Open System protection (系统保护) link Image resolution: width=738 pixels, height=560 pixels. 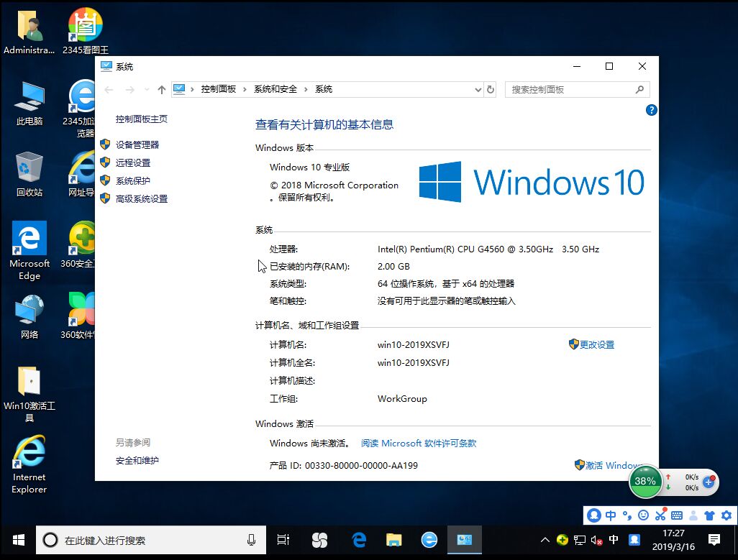coord(133,180)
